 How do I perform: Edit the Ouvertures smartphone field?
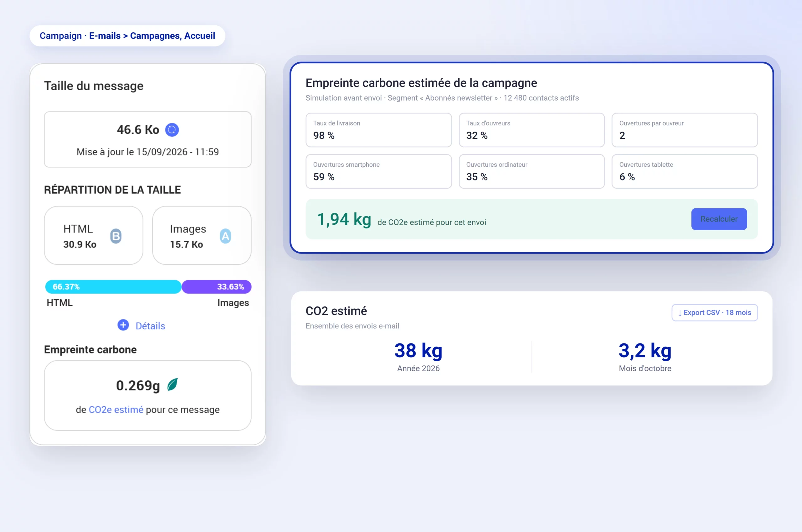[379, 171]
